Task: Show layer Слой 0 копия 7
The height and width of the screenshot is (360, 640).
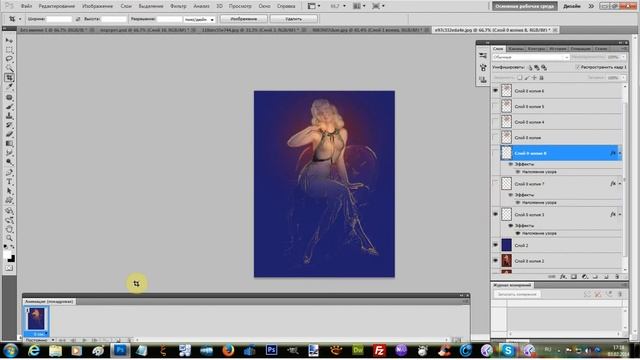Action: point(496,184)
